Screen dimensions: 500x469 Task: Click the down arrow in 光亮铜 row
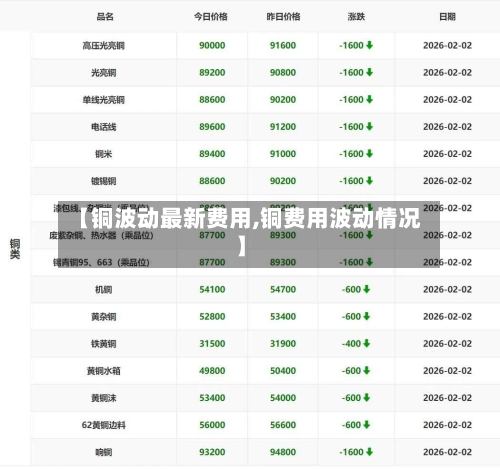[x=369, y=72]
